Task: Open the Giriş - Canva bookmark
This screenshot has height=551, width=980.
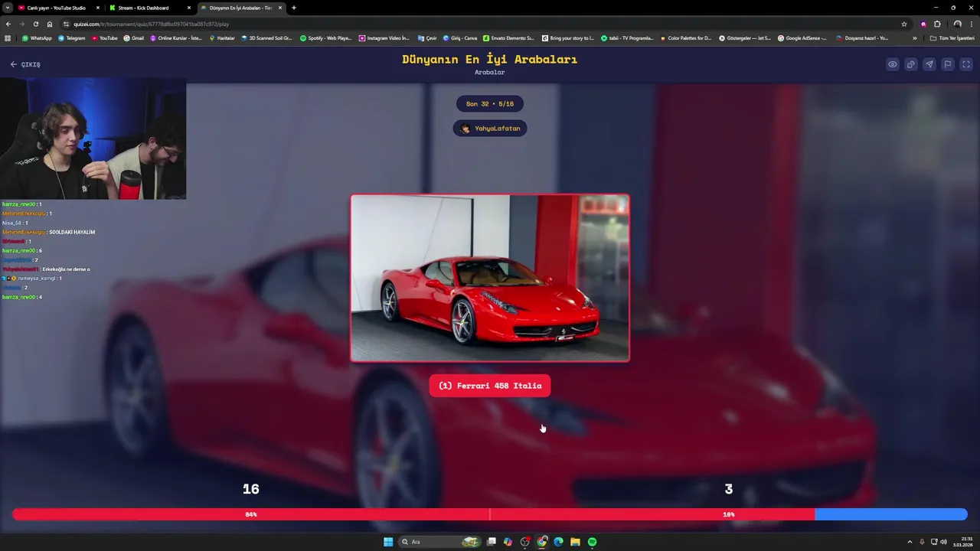Action: (x=460, y=37)
